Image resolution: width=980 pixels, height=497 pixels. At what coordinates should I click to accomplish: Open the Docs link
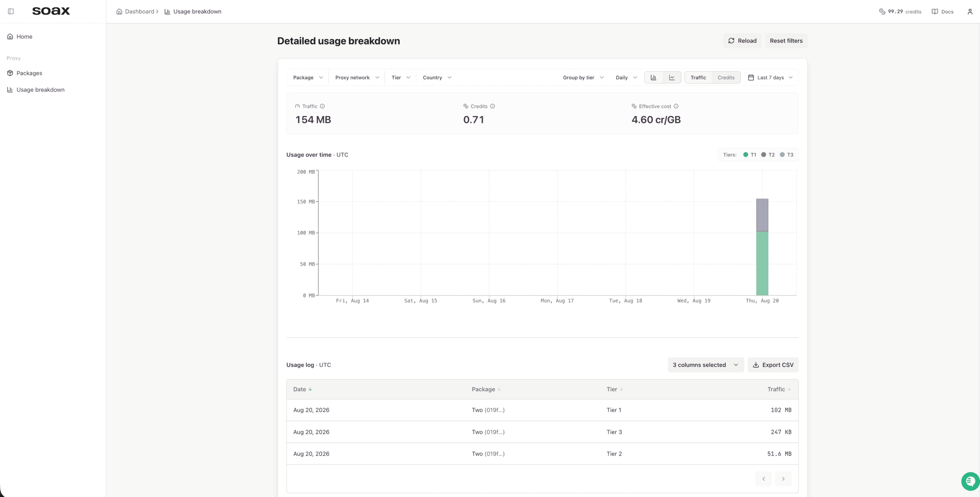[942, 11]
